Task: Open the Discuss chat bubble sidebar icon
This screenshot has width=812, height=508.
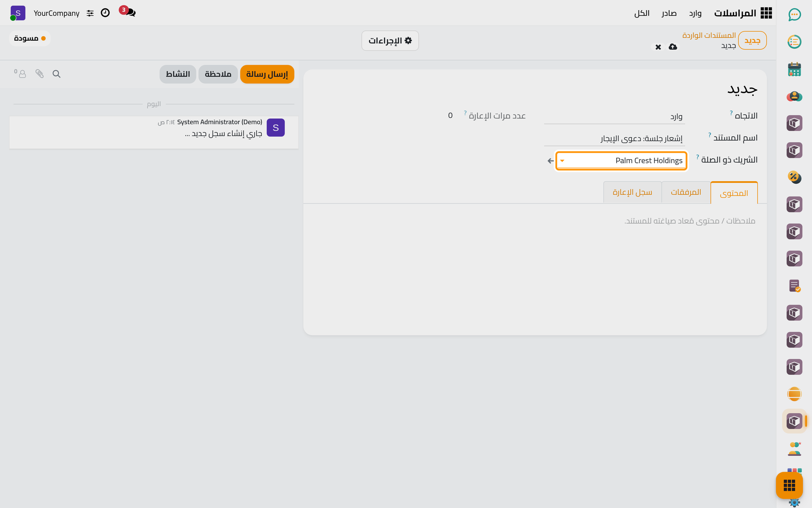Action: point(794,15)
